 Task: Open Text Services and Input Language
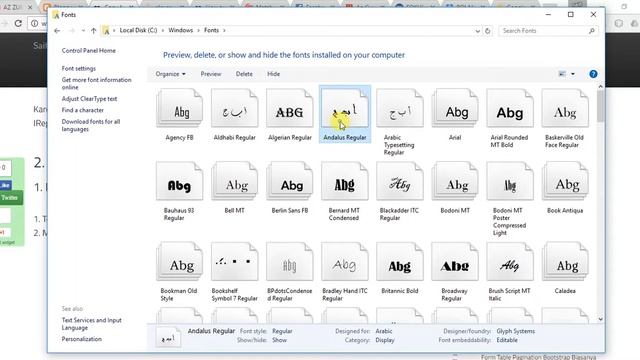[91, 324]
